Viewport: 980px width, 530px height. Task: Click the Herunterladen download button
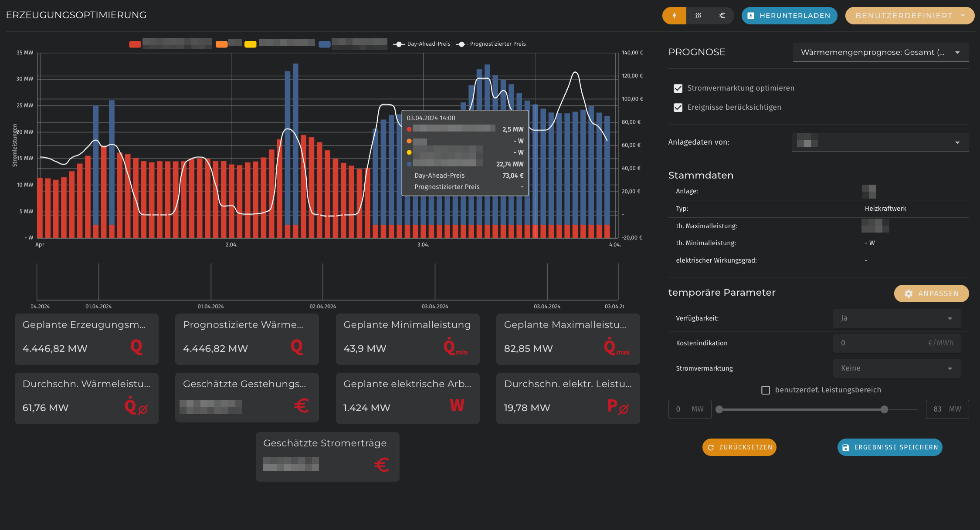pos(789,16)
